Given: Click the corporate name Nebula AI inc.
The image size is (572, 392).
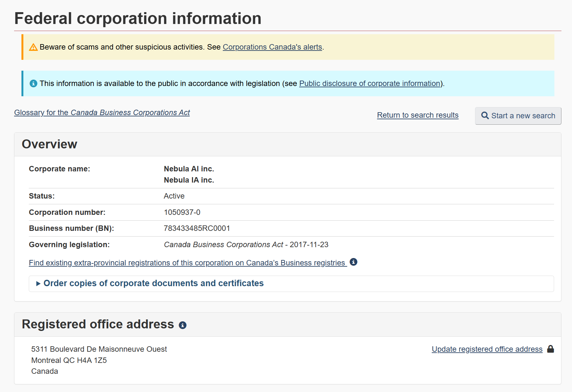Looking at the screenshot, I should pyautogui.click(x=189, y=169).
